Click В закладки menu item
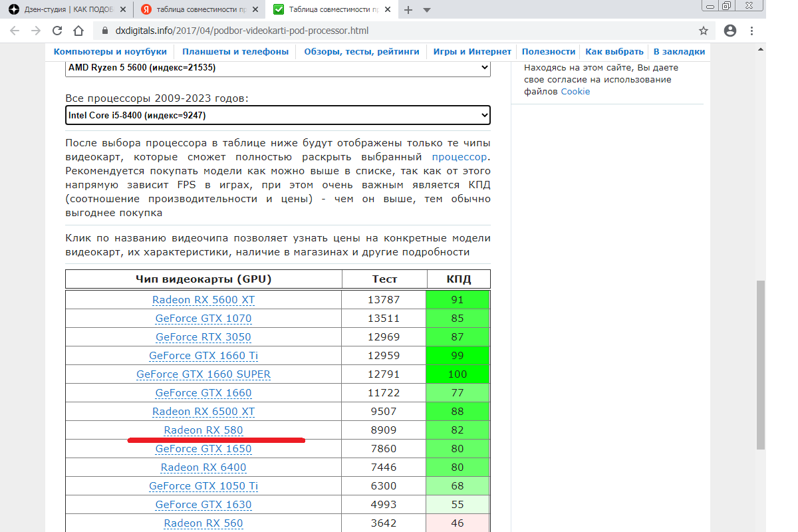 [x=679, y=51]
